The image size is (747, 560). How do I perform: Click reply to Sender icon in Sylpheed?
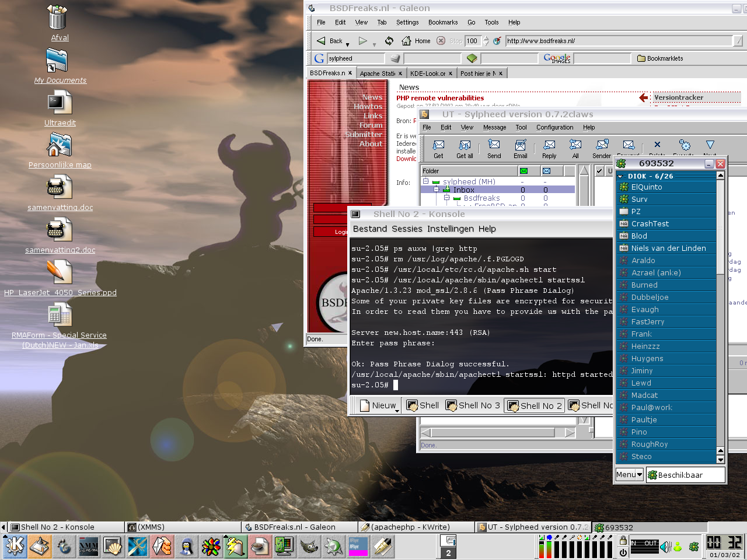(x=602, y=145)
